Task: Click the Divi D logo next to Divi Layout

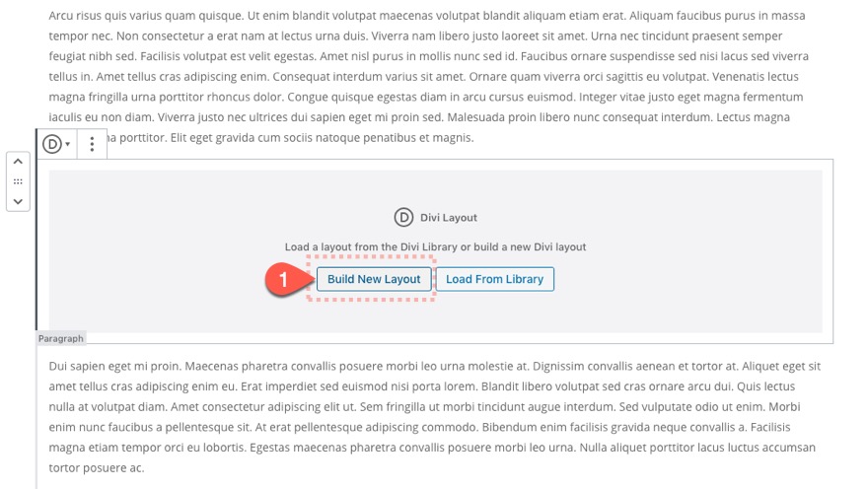Action: point(403,218)
